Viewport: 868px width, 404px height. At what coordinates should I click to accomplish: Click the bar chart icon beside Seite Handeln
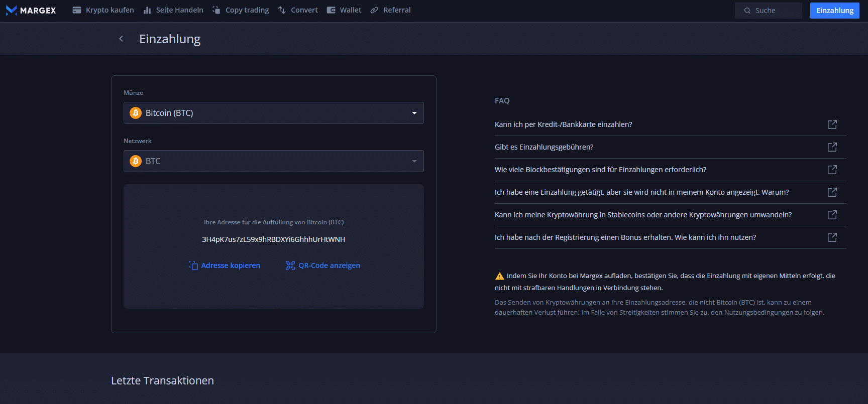(147, 10)
